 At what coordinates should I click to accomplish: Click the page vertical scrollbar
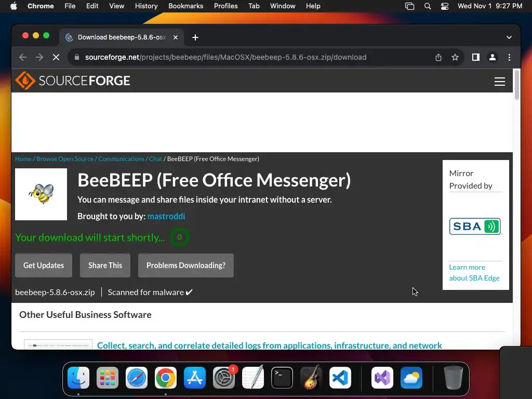pyautogui.click(x=517, y=85)
